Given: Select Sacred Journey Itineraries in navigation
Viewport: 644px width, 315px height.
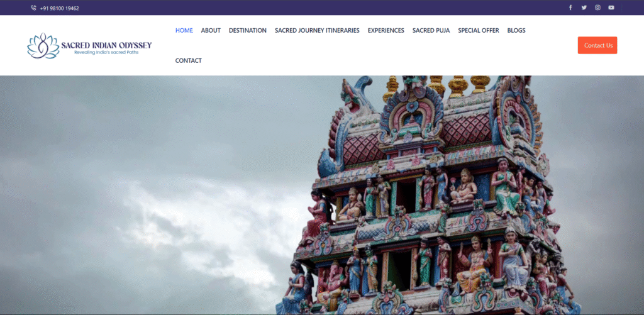Looking at the screenshot, I should point(317,30).
